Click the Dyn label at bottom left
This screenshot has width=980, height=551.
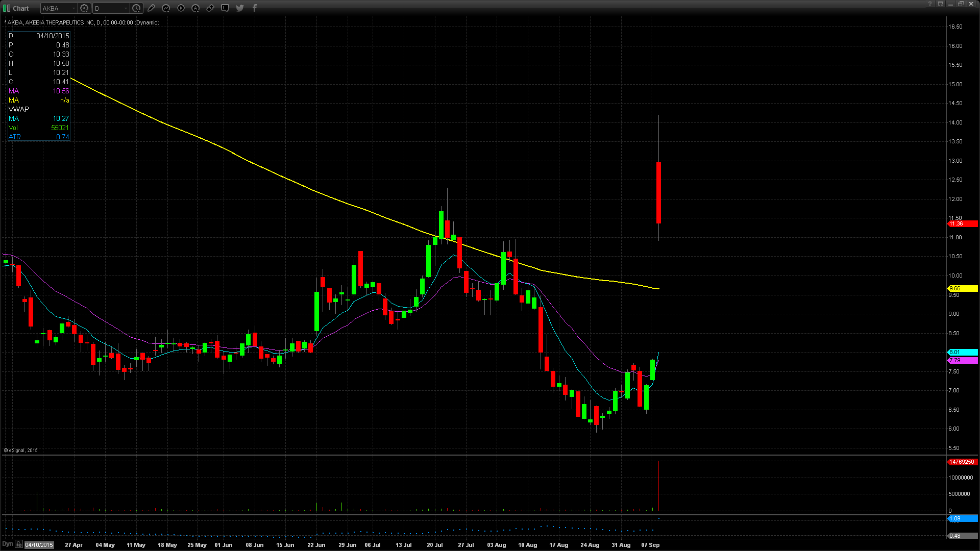7,544
